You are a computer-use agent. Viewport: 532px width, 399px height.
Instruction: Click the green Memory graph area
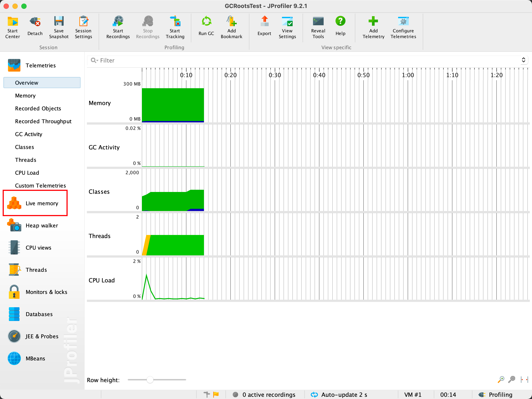[x=173, y=105]
